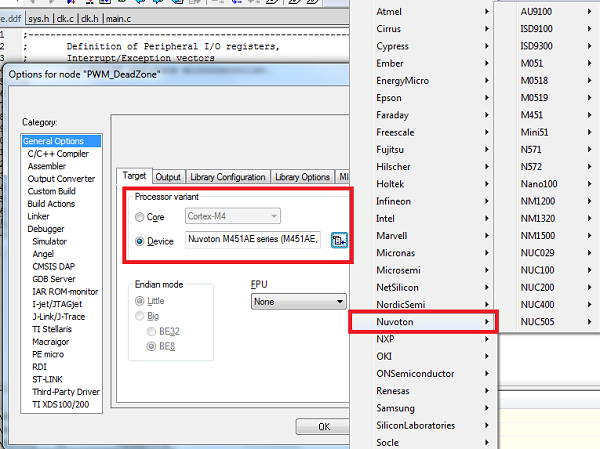Select Debugger category

point(46,229)
